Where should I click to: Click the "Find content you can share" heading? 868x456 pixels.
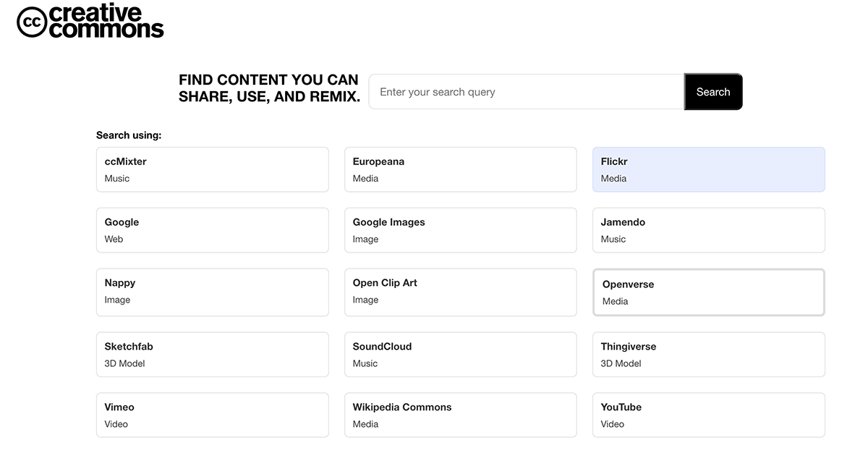click(269, 88)
